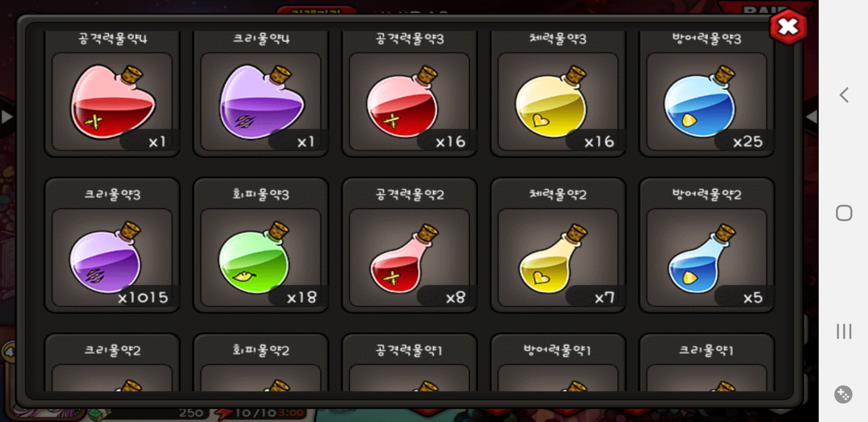Viewport: 868px width, 422px height.
Task: Open the 크리물약2 item slot
Action: 112,362
